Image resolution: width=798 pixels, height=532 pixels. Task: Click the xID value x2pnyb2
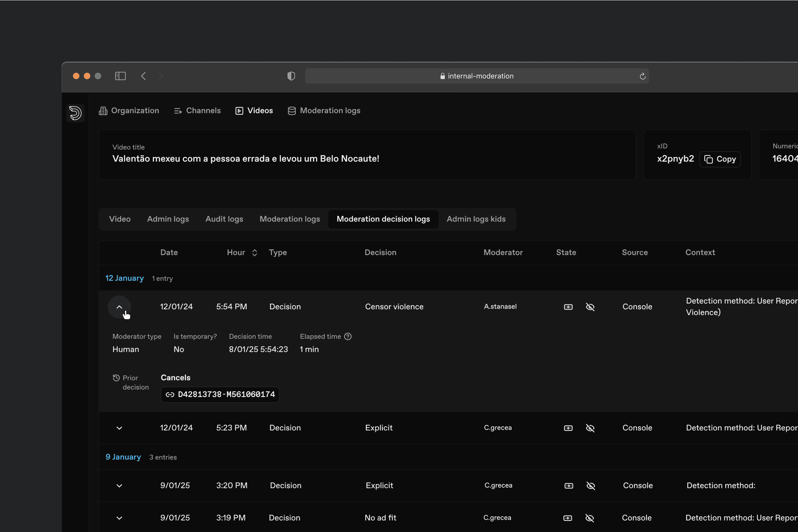(675, 159)
